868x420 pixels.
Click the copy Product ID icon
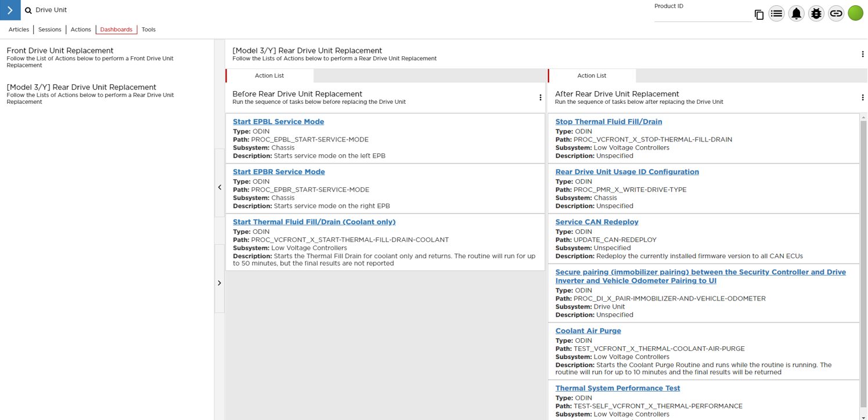759,15
